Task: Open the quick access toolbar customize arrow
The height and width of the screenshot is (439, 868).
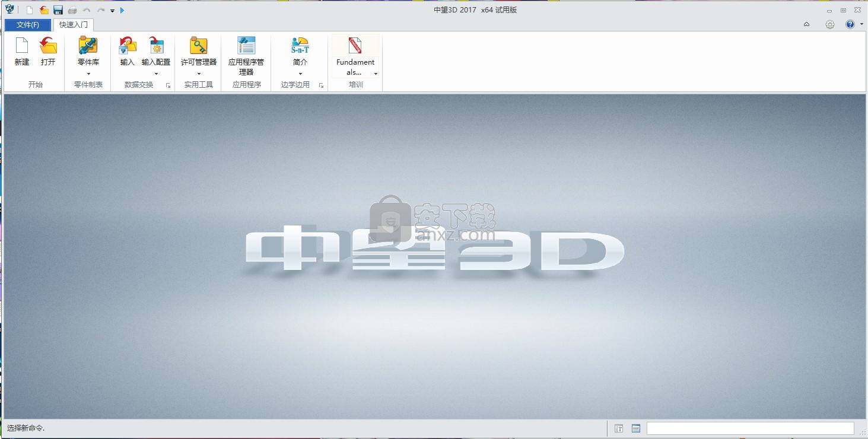Action: (112, 11)
